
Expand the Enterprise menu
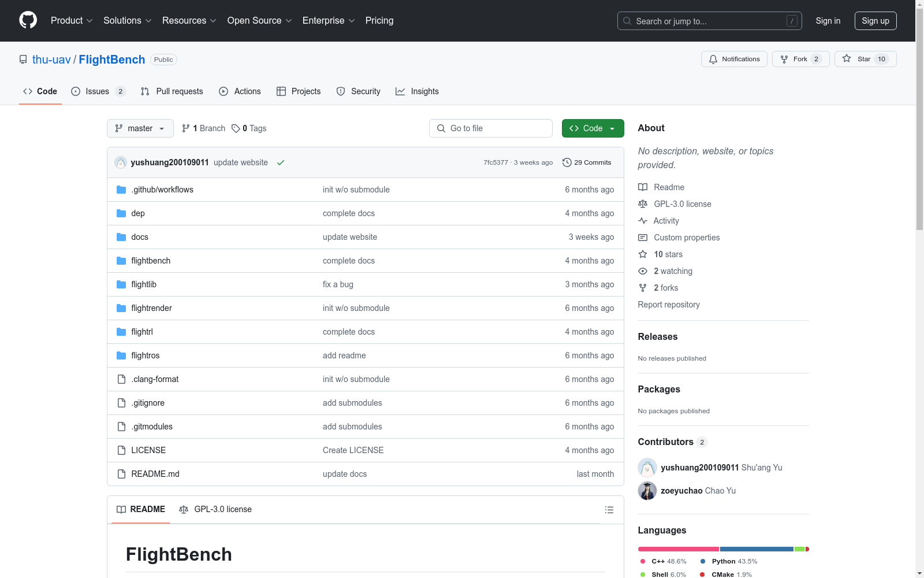coord(329,20)
